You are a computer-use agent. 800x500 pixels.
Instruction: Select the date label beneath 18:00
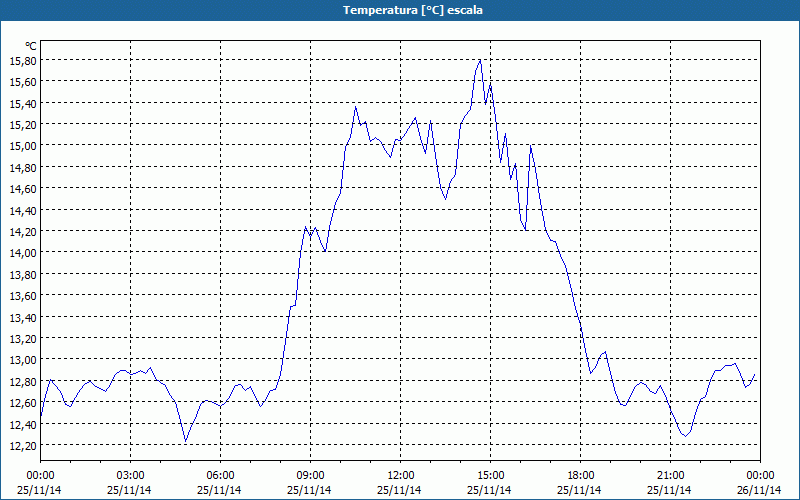click(x=579, y=490)
